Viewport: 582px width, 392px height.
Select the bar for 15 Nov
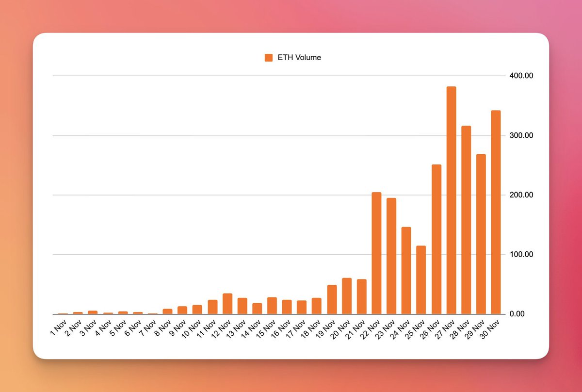tap(272, 306)
